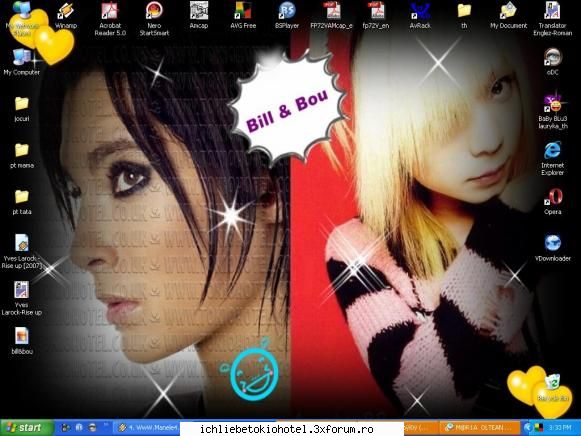The height and width of the screenshot is (436, 581).
Task: Launch the Opera browser shortcut
Action: (x=552, y=202)
